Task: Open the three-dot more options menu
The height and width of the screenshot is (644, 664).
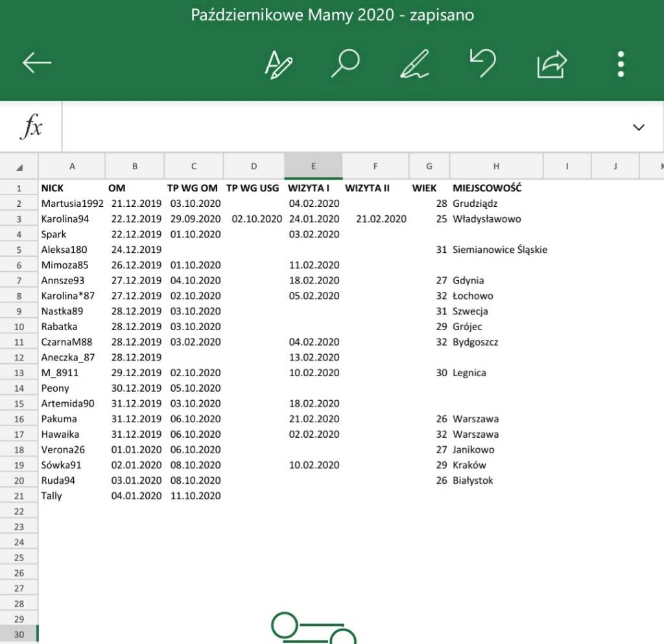Action: [x=621, y=64]
